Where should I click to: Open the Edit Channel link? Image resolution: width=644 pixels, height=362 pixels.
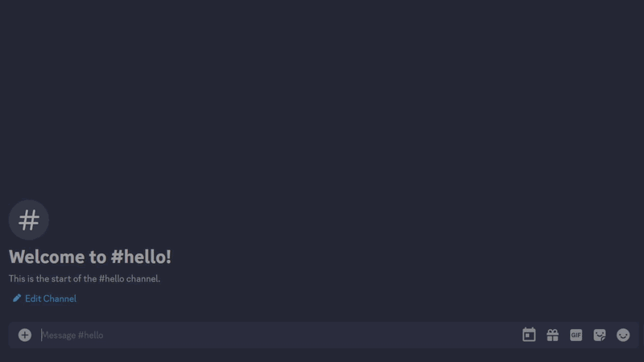pyautogui.click(x=44, y=298)
